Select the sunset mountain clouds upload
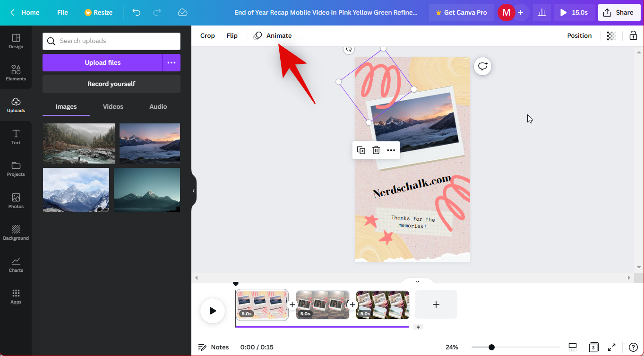644x356 pixels. point(150,143)
